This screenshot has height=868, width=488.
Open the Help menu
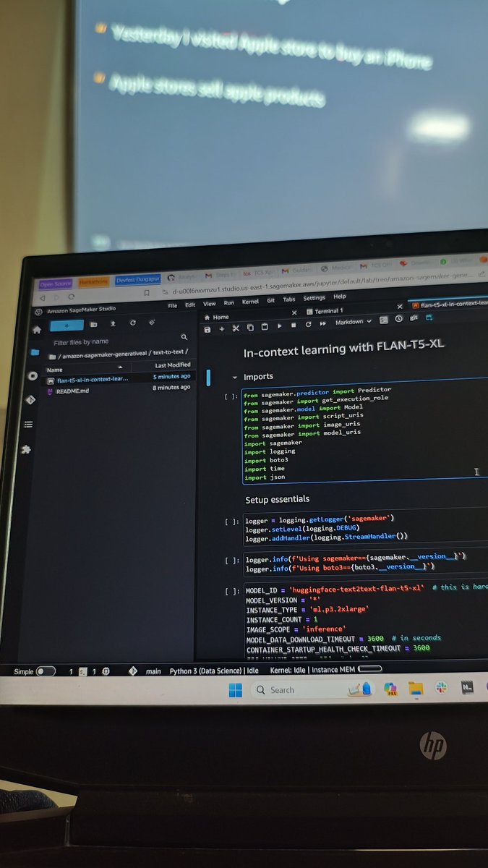(x=339, y=296)
